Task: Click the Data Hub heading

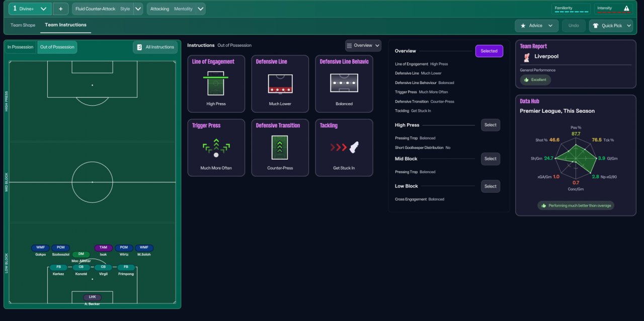Action: [530, 101]
